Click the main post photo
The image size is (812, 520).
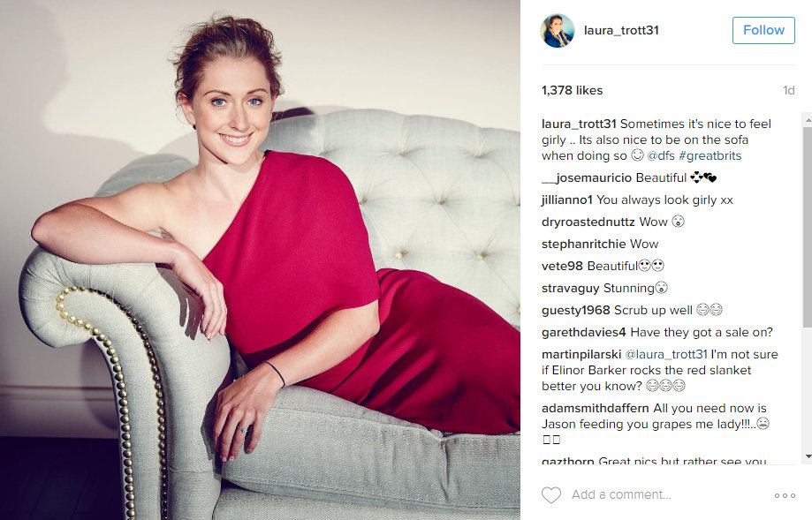tap(260, 260)
